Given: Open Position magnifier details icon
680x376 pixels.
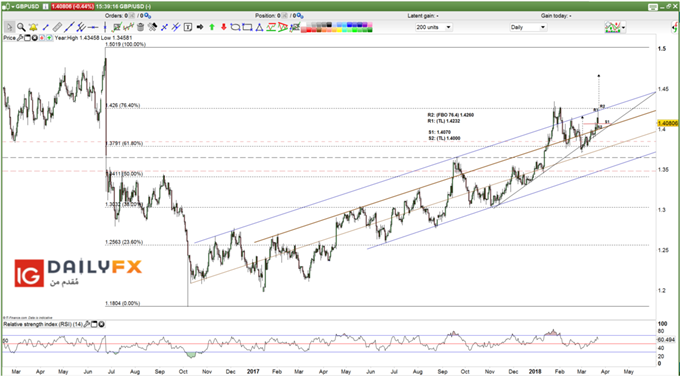Looking at the screenshot, I should coord(300,16).
